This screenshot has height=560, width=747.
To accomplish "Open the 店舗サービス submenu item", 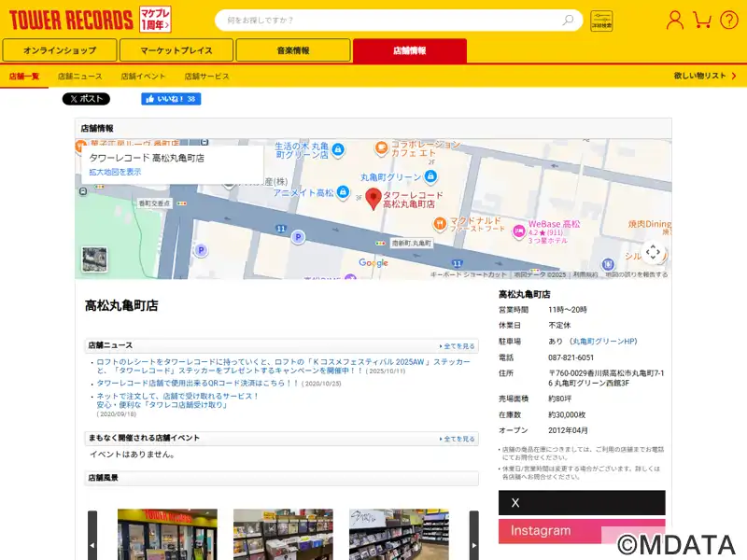I will point(206,76).
